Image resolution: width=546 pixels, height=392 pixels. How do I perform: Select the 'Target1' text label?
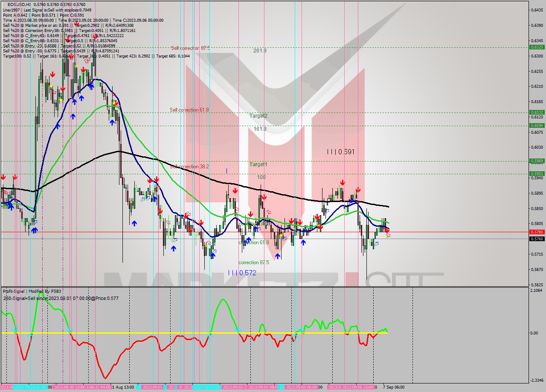click(258, 164)
